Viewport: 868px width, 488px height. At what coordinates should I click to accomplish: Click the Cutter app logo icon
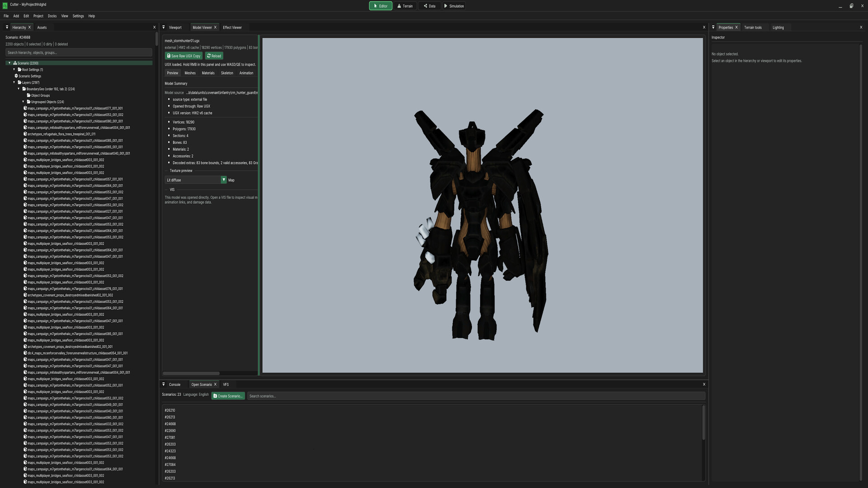tap(5, 6)
